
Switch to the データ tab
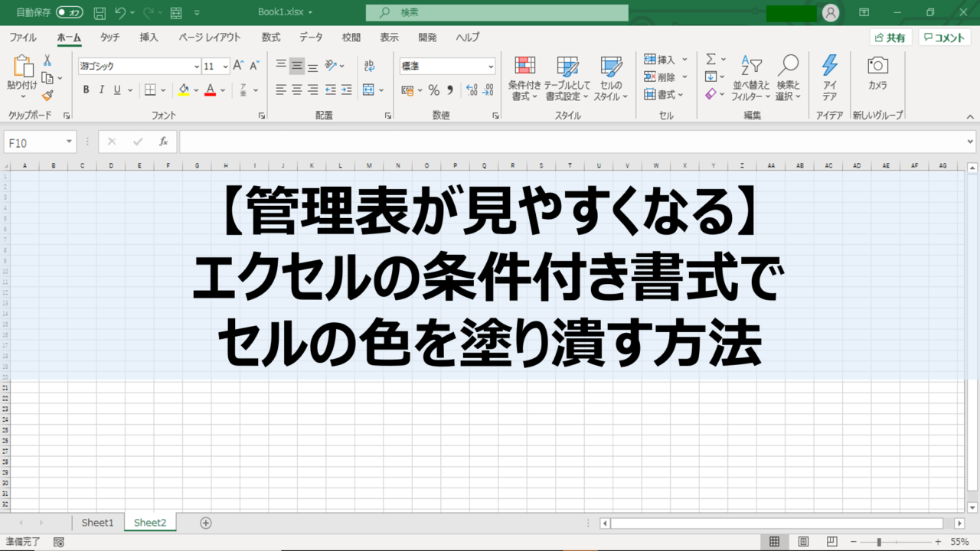click(x=311, y=37)
